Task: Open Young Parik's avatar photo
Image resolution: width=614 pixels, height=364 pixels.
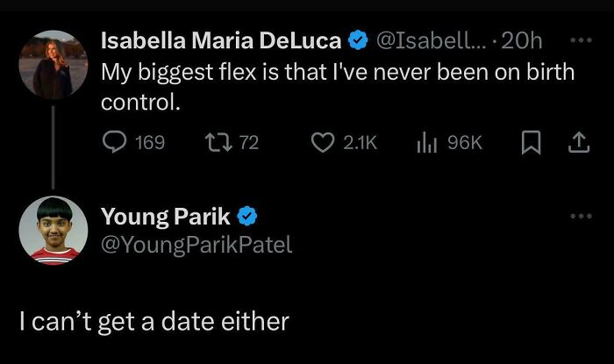Action: tap(53, 230)
